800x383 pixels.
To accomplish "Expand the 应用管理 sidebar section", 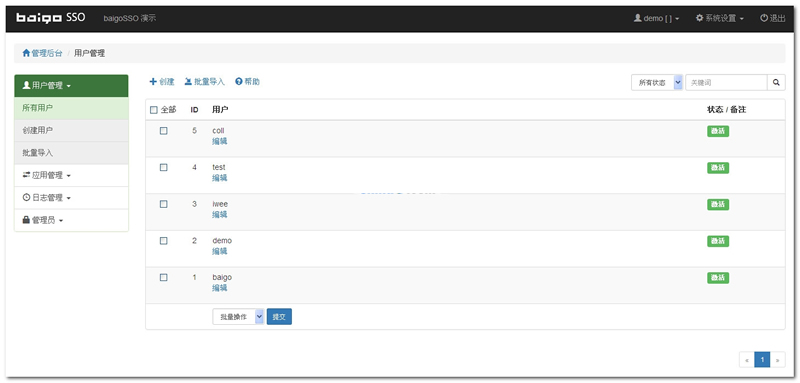I will 71,175.
